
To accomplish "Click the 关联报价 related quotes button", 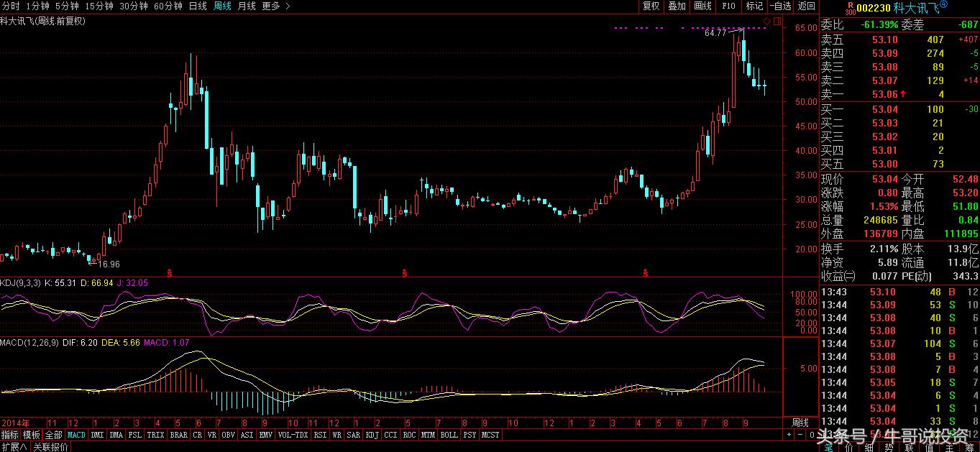I will [51, 446].
